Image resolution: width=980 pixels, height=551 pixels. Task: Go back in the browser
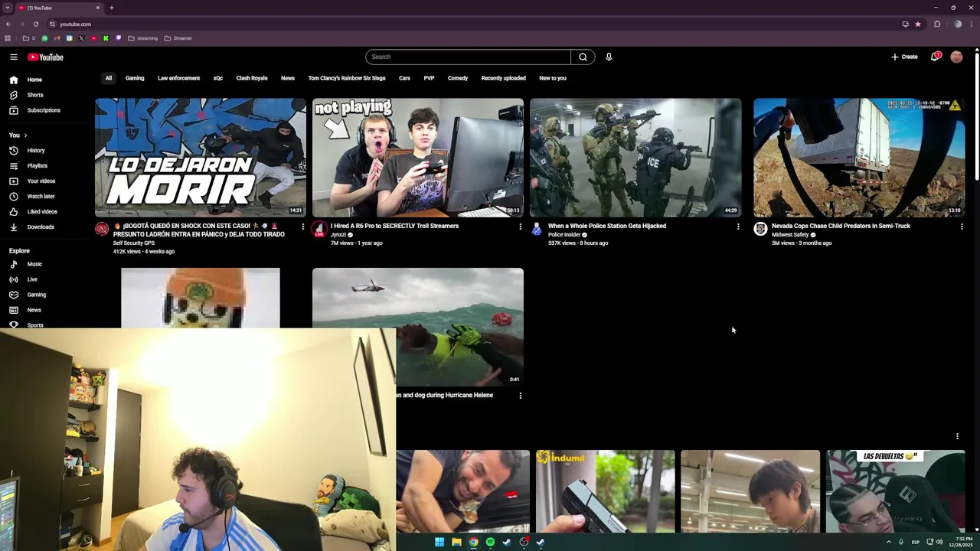(x=8, y=24)
